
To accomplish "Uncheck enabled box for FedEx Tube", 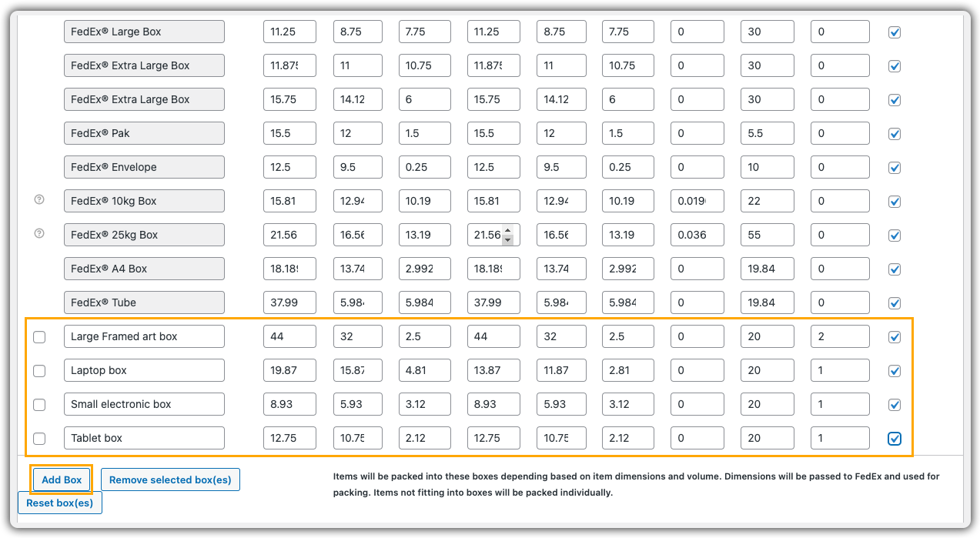I will [x=895, y=303].
